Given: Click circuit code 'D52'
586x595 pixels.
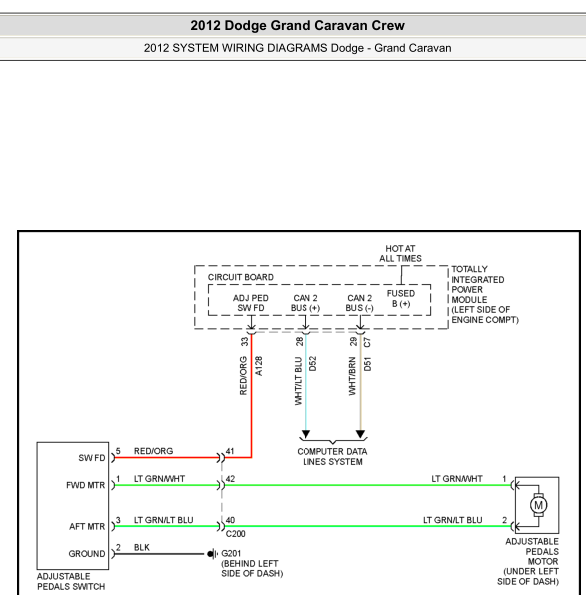Looking at the screenshot, I should pyautogui.click(x=313, y=364).
